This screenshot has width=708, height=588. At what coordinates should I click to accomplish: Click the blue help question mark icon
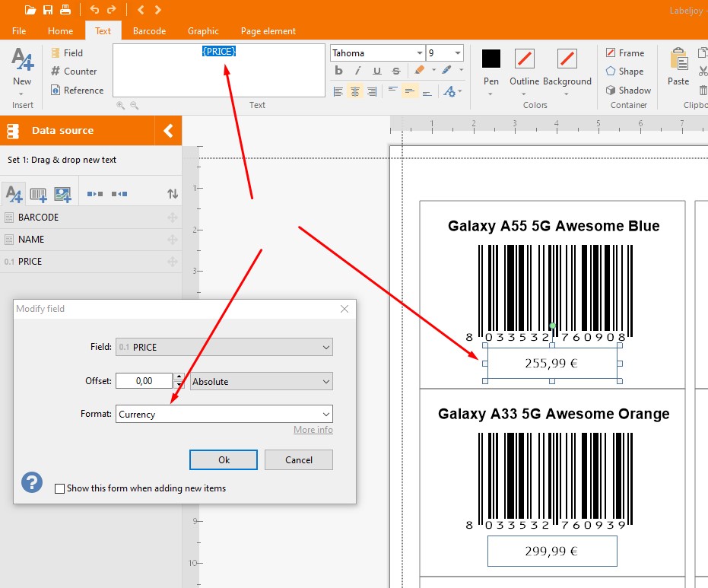32,482
